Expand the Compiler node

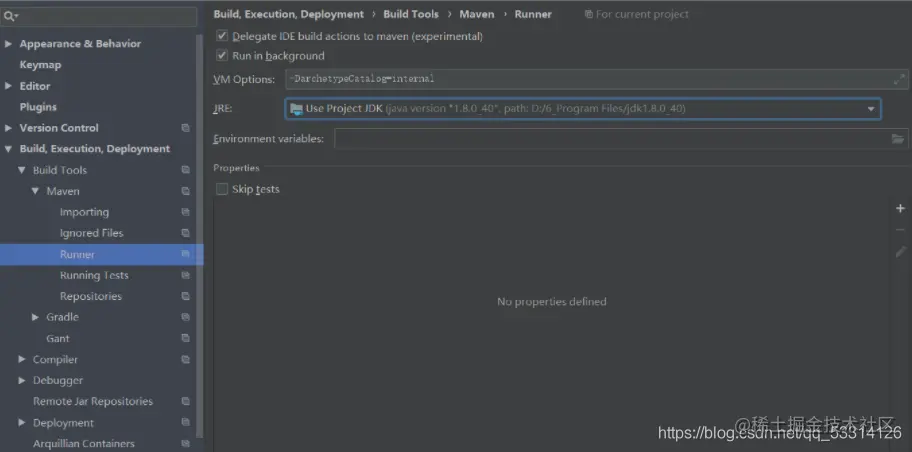pyautogui.click(x=22, y=360)
